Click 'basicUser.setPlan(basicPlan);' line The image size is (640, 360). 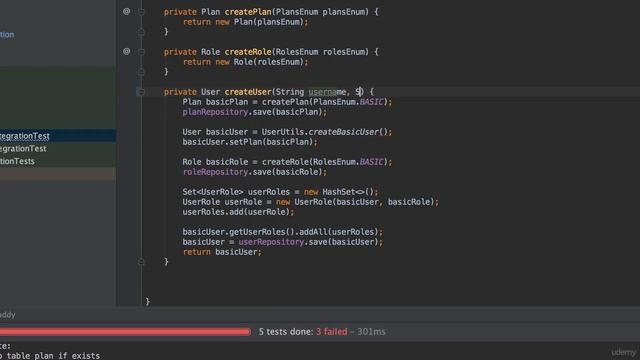(250, 142)
